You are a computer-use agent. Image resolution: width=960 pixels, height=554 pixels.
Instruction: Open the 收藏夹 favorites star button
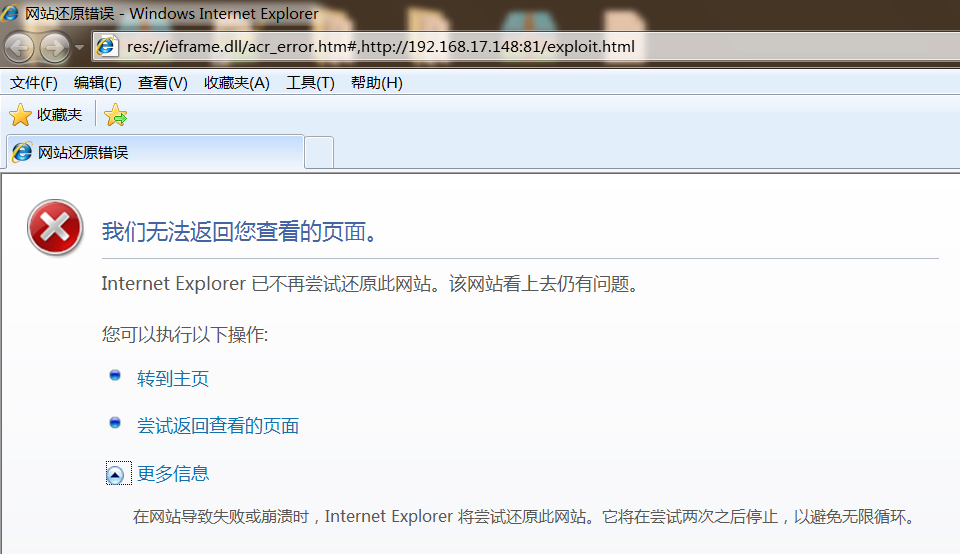click(x=46, y=115)
